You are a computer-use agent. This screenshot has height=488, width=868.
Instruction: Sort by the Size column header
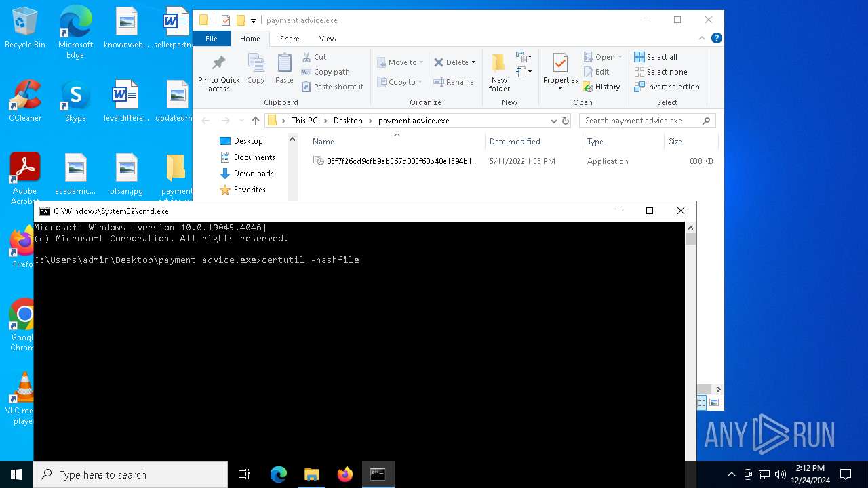tap(675, 142)
